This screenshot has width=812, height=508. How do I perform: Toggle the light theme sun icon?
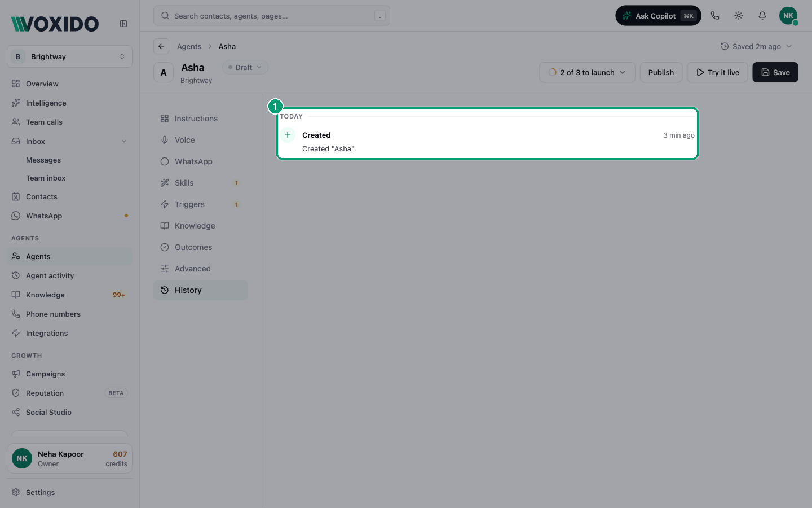(739, 16)
